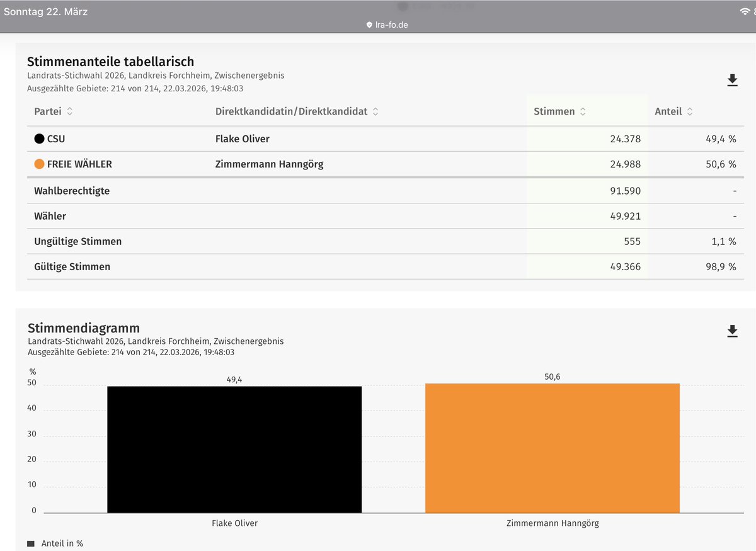Click the 'Stimmendiagramm' heading

(84, 328)
